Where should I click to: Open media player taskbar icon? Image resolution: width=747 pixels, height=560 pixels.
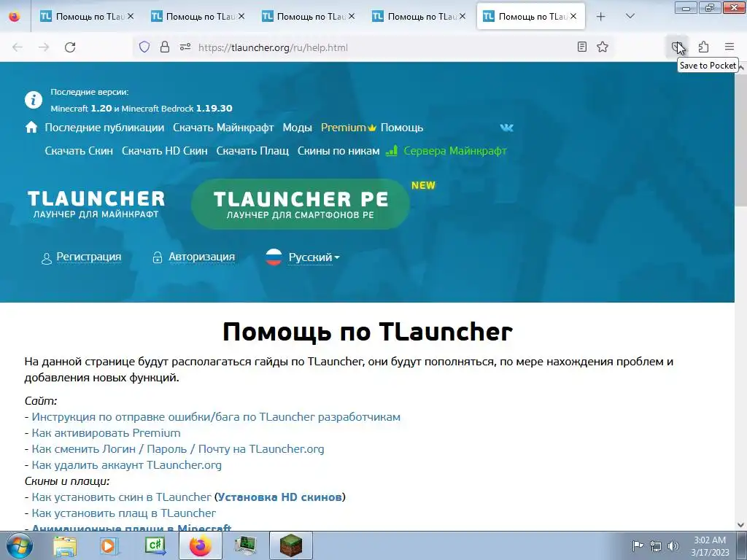(x=109, y=545)
